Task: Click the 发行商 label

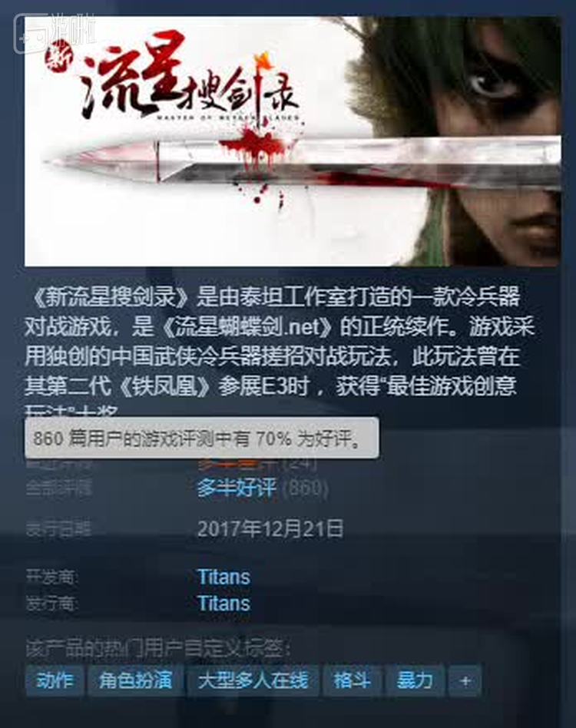Action: (51, 604)
